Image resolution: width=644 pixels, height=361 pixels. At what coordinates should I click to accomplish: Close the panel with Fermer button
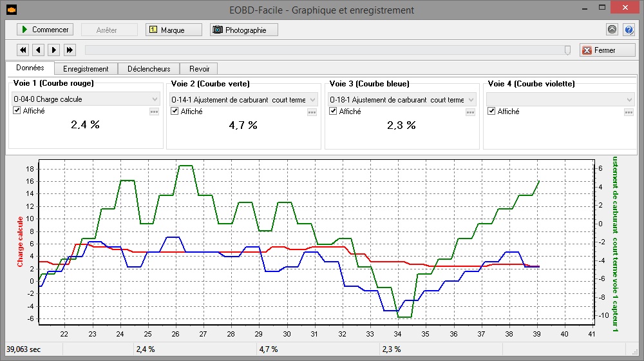point(607,50)
